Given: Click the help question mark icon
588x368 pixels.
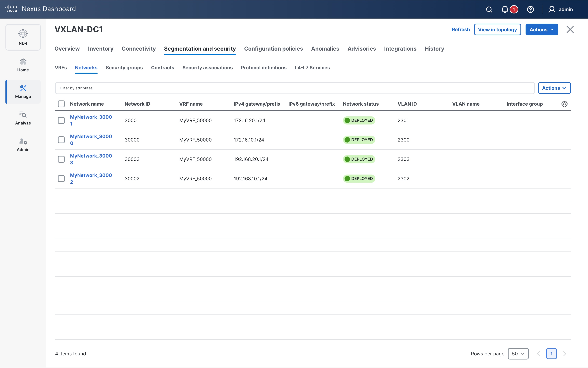Looking at the screenshot, I should 530,10.
